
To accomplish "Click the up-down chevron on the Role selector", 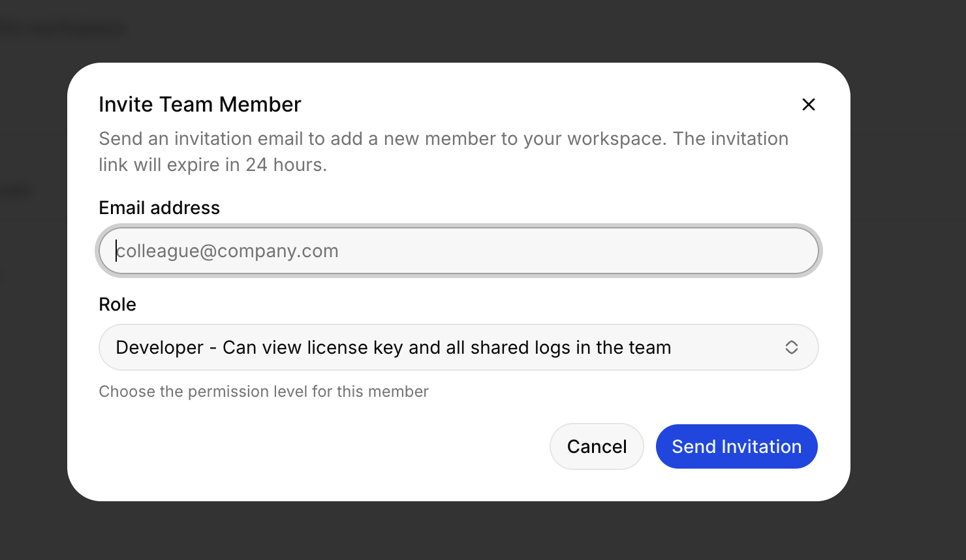I will (792, 347).
